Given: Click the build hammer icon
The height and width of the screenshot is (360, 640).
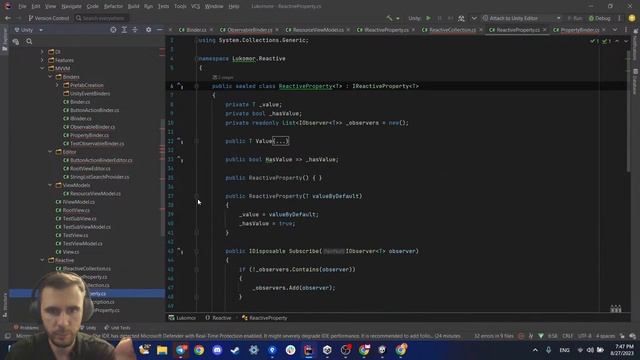Looking at the screenshot, I should 389,18.
